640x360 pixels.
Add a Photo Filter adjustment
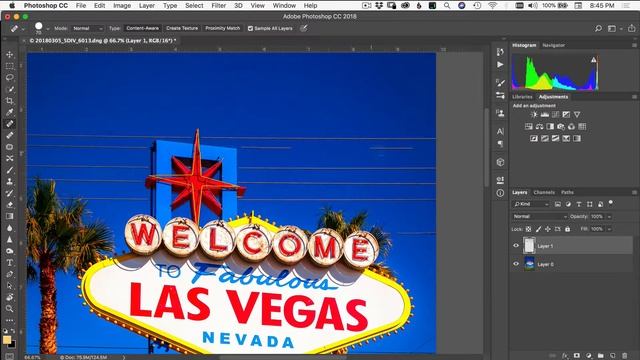point(561,127)
